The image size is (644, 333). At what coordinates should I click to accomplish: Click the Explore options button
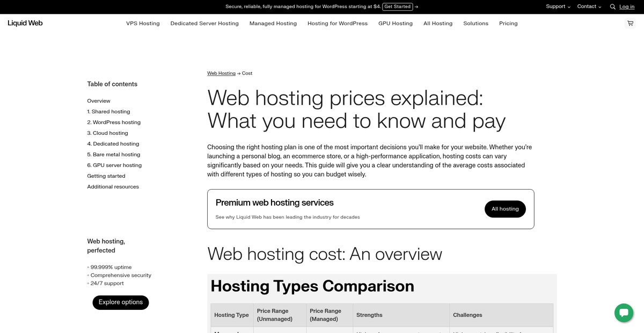(x=121, y=302)
